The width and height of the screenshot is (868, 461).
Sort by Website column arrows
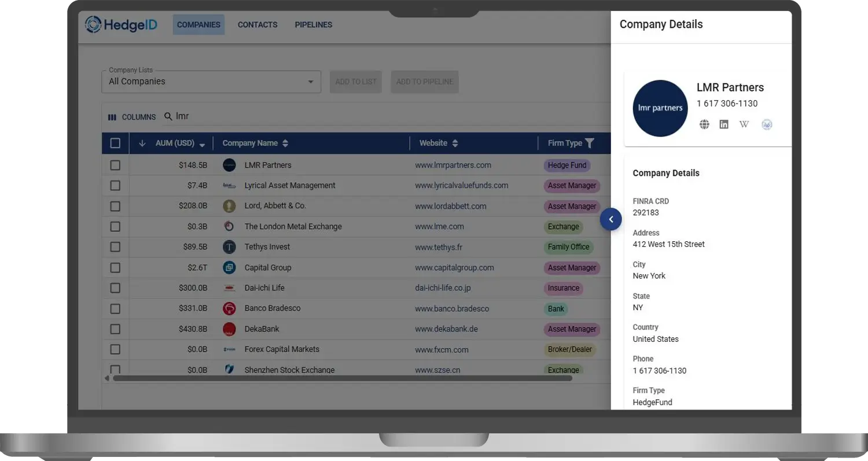[455, 143]
